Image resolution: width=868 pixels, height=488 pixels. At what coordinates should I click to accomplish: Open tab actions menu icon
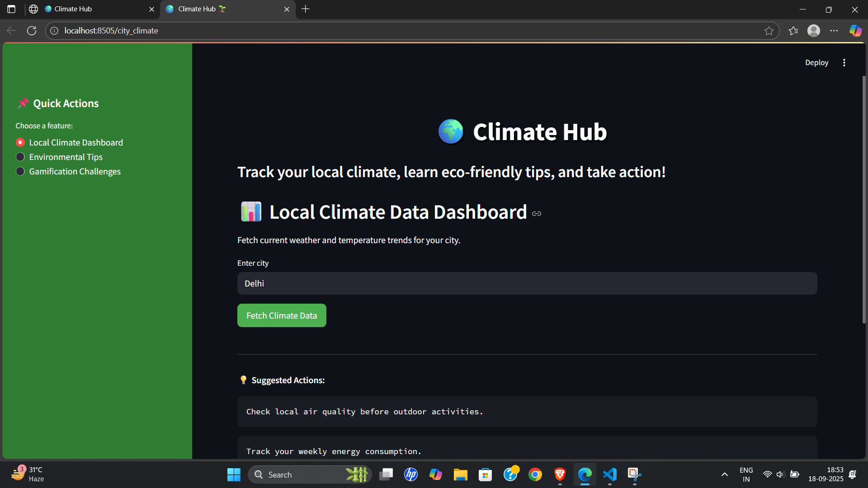(11, 9)
